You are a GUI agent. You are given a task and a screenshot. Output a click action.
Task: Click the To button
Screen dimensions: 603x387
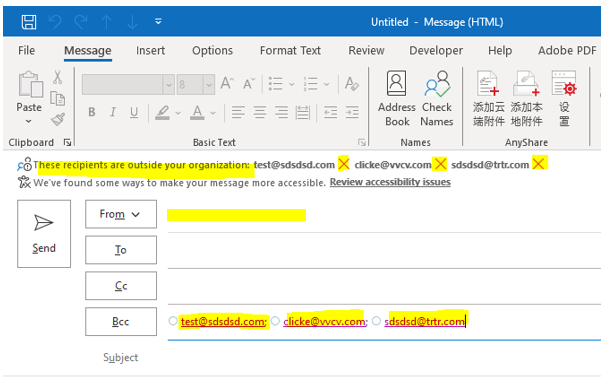click(121, 250)
